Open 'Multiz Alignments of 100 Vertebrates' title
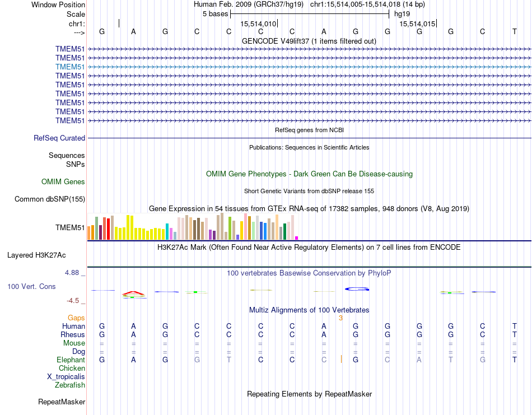 coord(309,310)
